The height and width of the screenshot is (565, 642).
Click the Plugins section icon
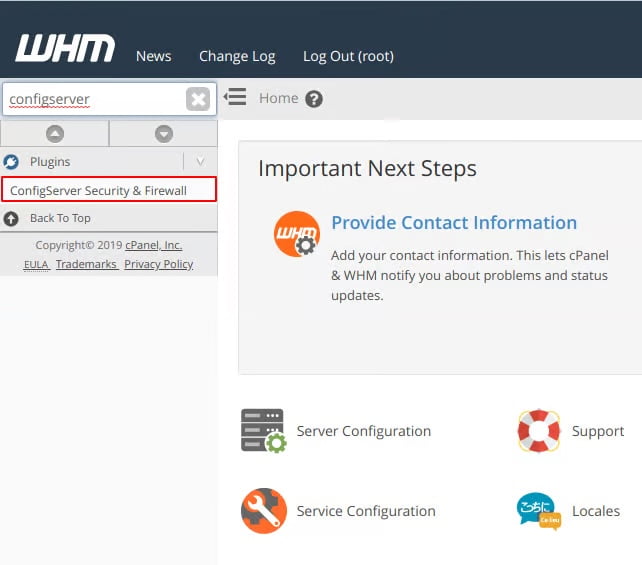coord(11,162)
